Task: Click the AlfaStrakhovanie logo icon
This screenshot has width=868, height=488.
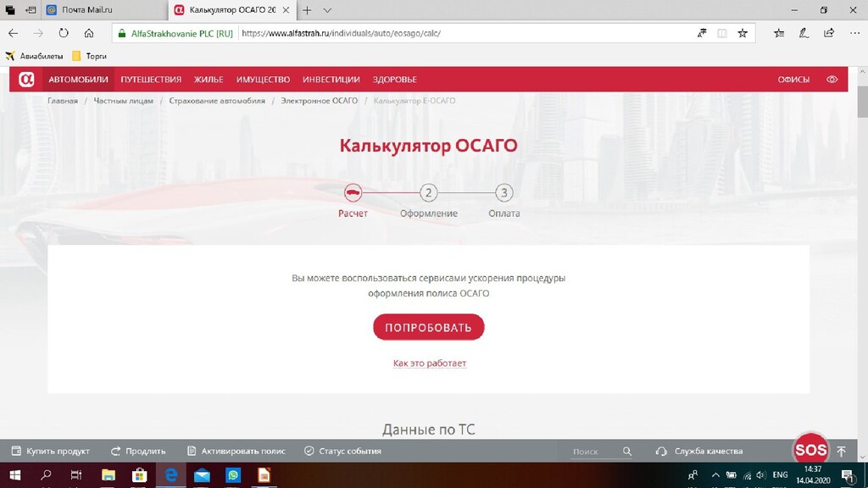Action: pos(26,79)
